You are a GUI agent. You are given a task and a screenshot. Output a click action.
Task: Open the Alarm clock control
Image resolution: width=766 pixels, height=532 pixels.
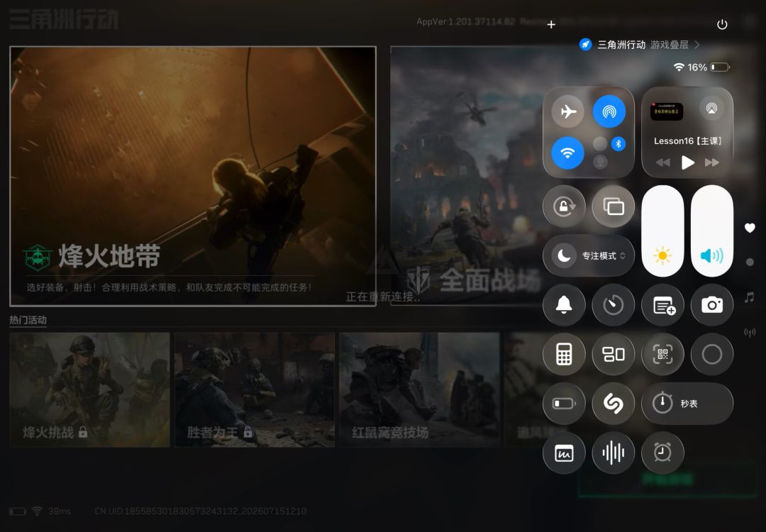point(662,453)
